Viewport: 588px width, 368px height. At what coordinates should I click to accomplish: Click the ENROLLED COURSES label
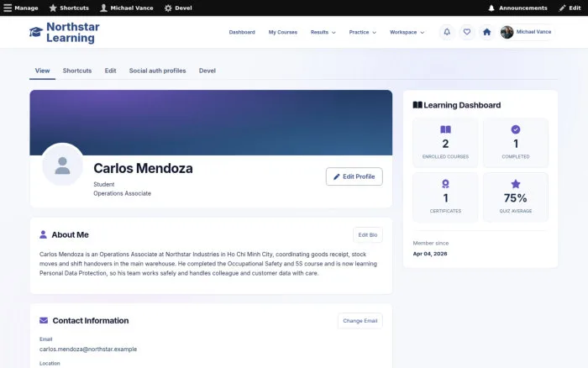coord(445,157)
